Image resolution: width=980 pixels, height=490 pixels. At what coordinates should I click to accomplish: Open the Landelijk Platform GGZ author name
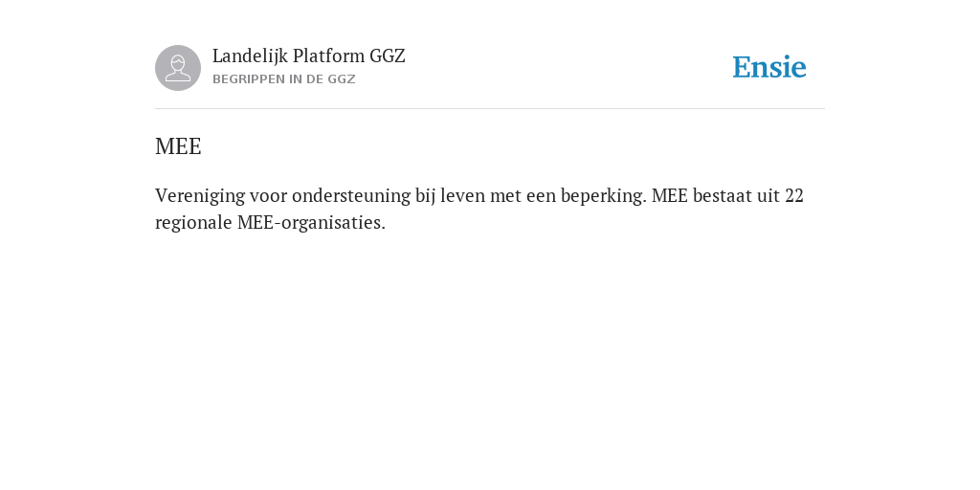tap(309, 56)
